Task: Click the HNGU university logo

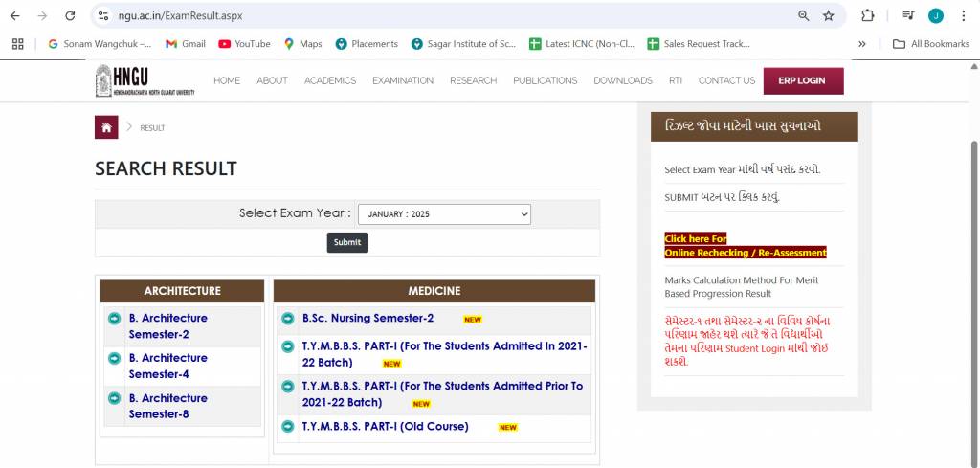Action: point(145,80)
